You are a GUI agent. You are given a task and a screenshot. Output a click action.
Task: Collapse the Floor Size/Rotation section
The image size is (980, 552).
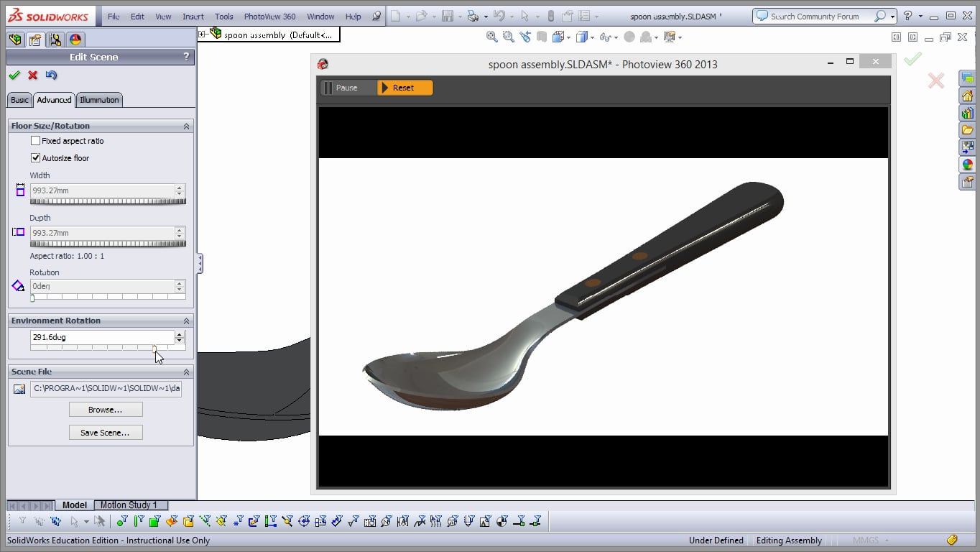point(186,126)
